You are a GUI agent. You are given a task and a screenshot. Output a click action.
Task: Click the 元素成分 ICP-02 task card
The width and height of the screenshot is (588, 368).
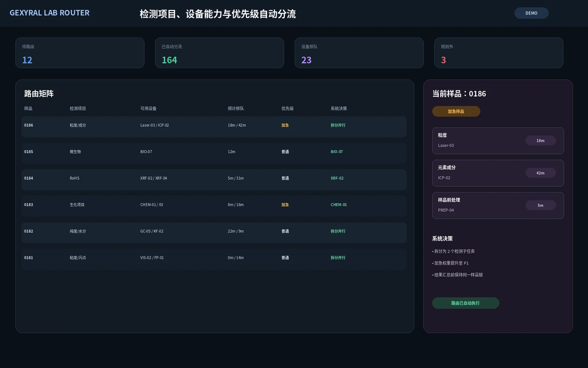pyautogui.click(x=498, y=173)
